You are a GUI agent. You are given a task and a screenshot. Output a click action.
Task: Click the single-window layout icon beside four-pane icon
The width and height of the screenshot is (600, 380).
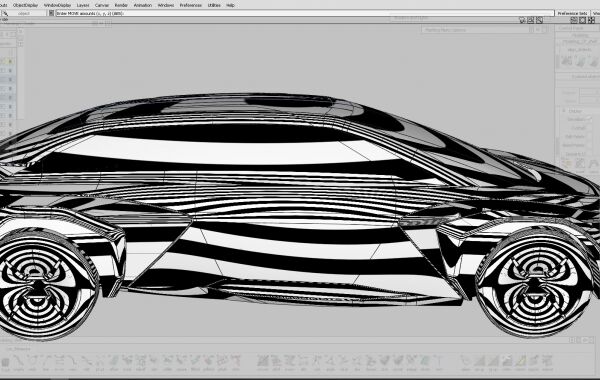point(582,20)
